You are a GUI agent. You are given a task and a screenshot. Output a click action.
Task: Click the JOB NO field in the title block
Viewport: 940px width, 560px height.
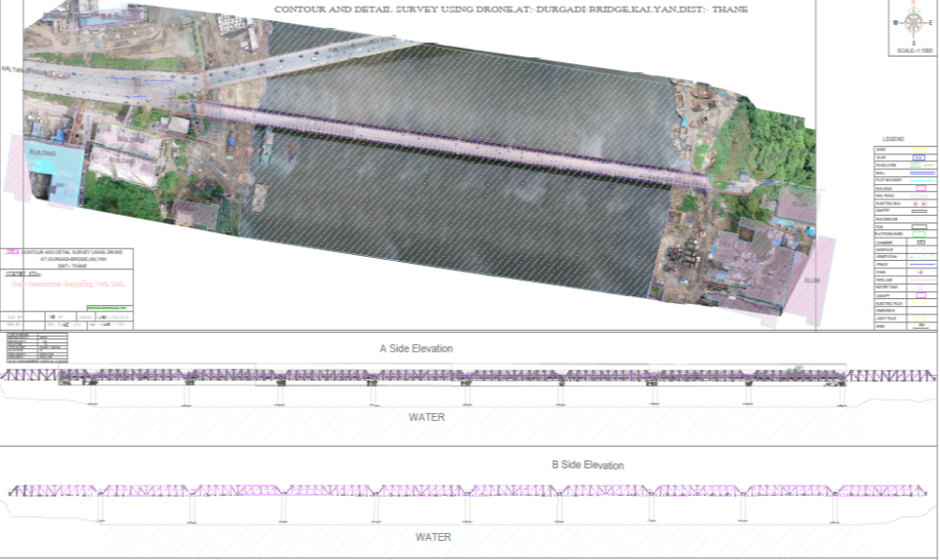(x=85, y=316)
